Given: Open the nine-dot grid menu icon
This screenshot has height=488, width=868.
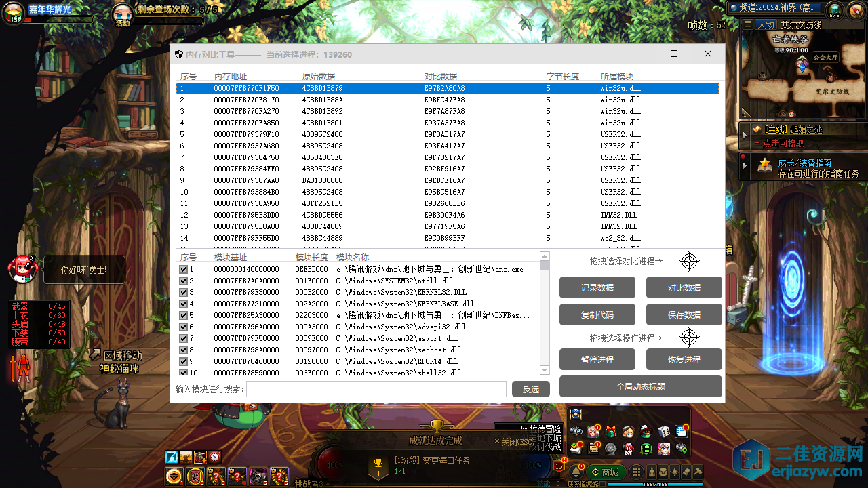Looking at the screenshot, I should pos(636,472).
